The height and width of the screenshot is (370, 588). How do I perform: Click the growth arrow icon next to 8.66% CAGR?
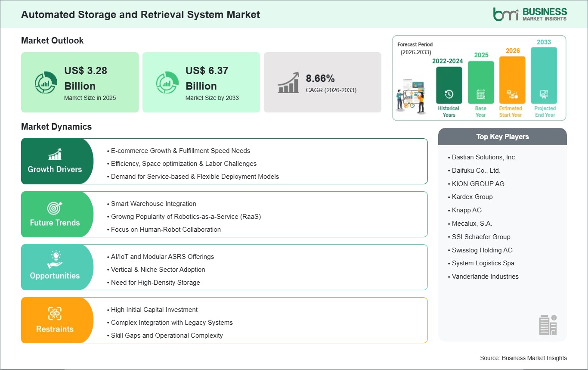click(289, 82)
